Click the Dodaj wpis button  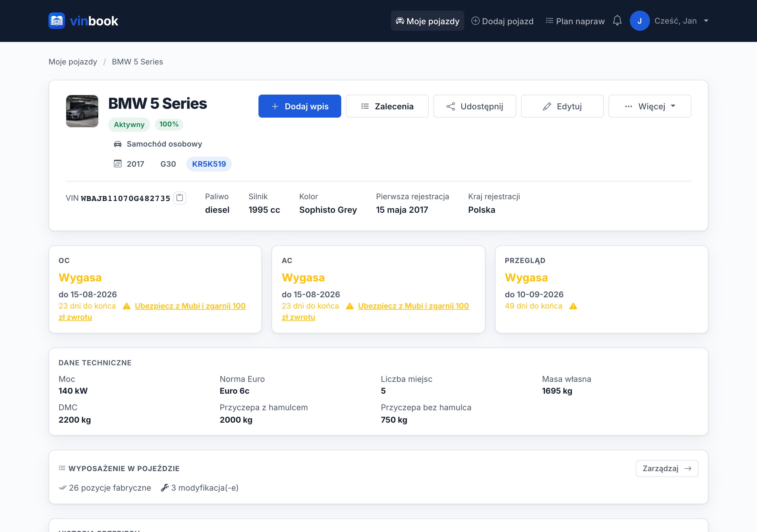(299, 106)
